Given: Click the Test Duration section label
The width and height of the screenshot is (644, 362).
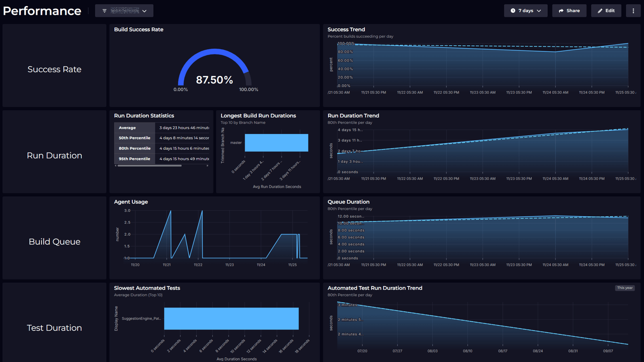Looking at the screenshot, I should coord(54,328).
